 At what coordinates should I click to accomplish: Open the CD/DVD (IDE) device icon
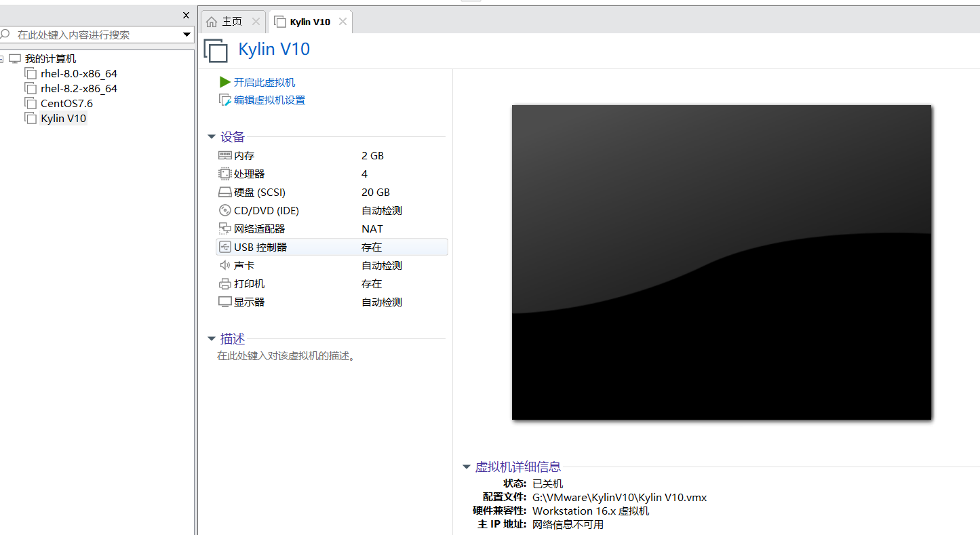[225, 210]
